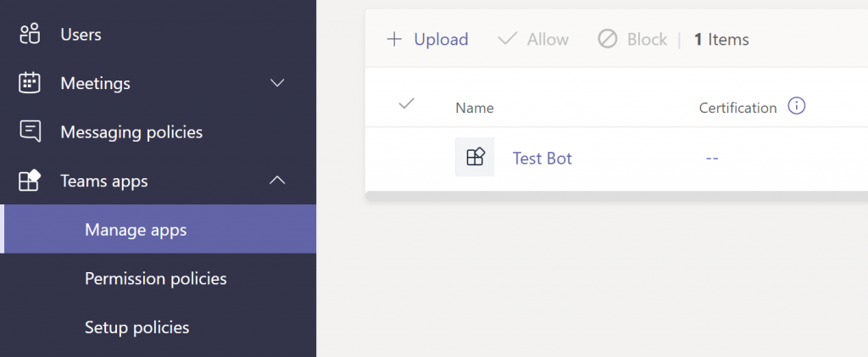Click the Block circle-slash icon
The image size is (868, 357).
point(607,39)
